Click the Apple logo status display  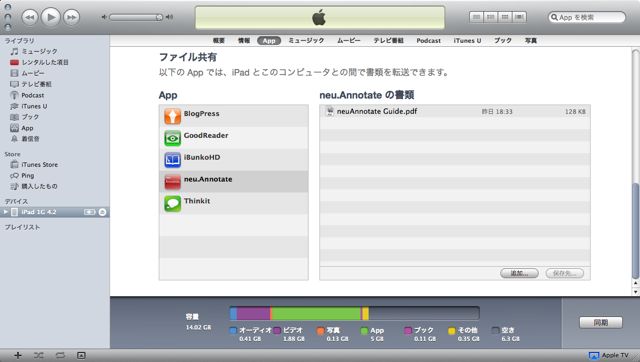point(320,18)
